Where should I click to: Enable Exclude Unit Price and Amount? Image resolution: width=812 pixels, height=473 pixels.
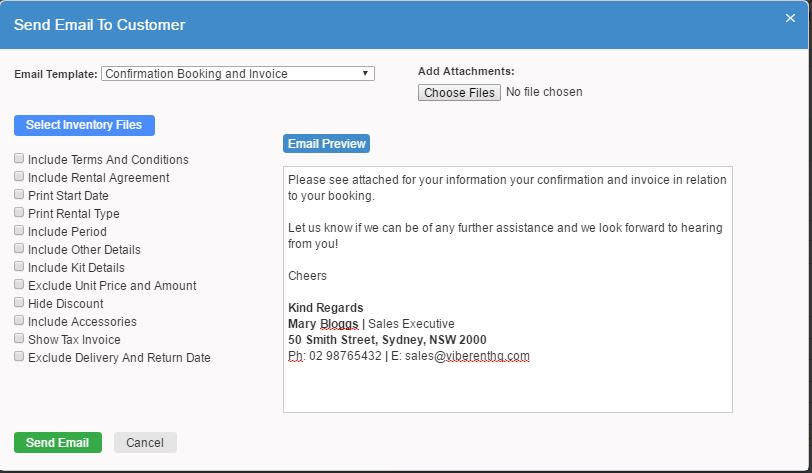tap(19, 285)
